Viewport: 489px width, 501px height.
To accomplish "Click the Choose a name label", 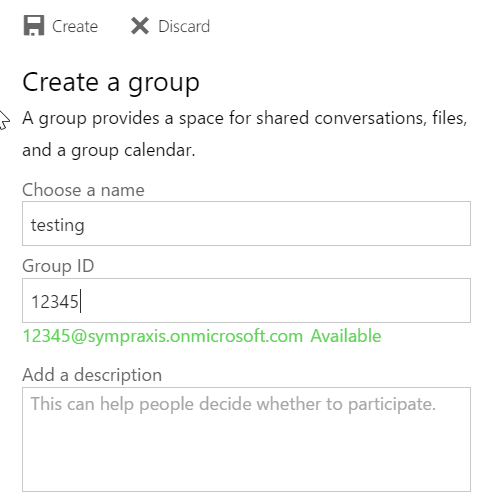I will pyautogui.click(x=83, y=190).
